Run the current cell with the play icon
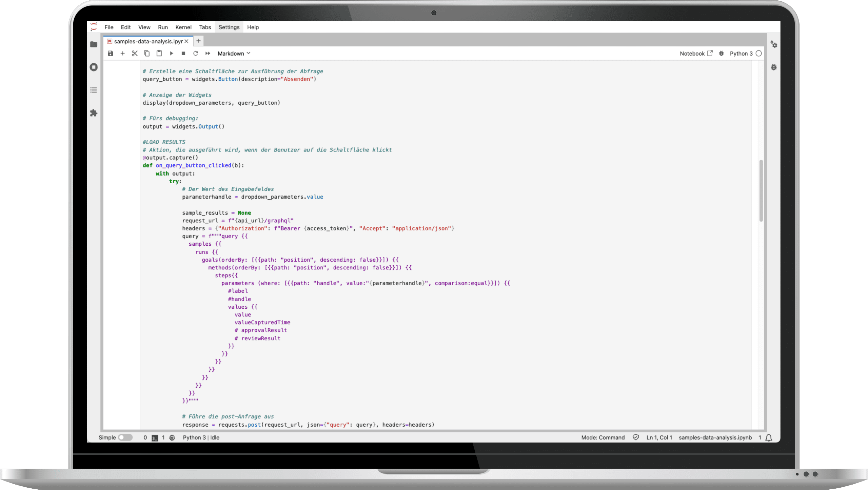Viewport: 868px width, 490px height. click(172, 53)
